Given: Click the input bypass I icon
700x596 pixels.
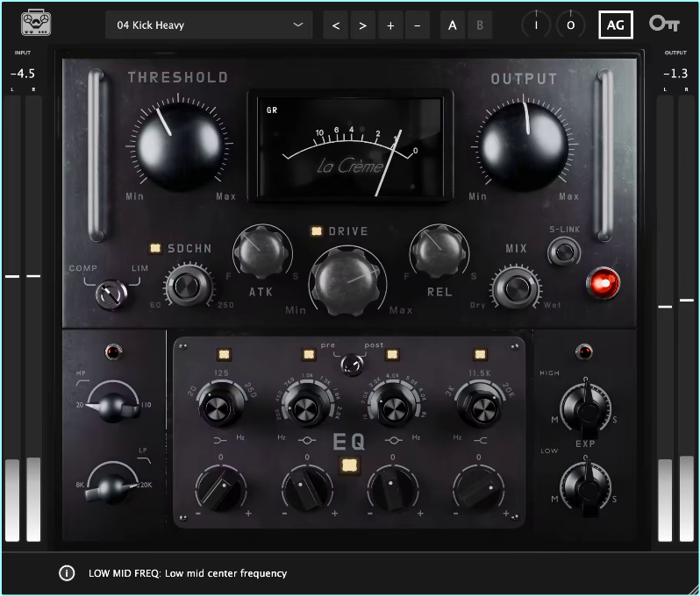Looking at the screenshot, I should tap(536, 25).
